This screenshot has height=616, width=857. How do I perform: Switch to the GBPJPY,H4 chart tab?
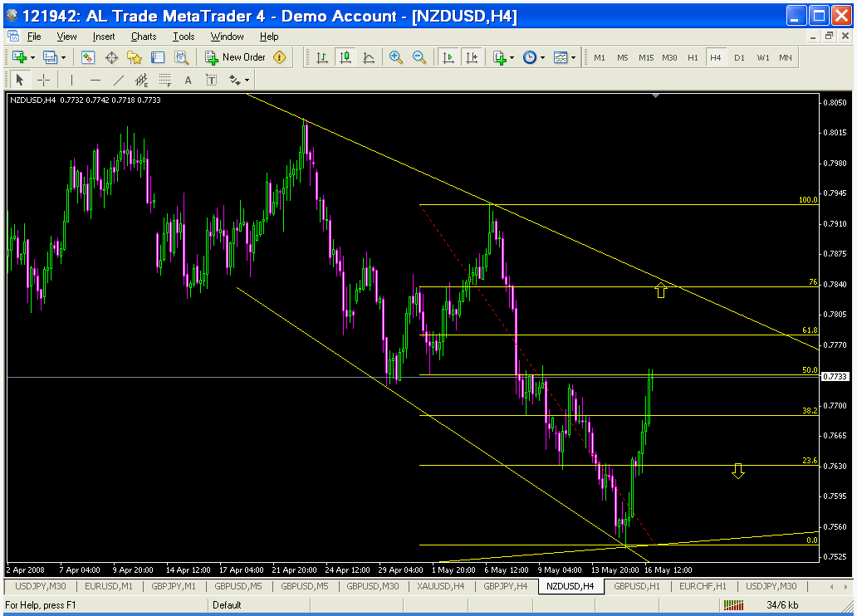tap(506, 586)
